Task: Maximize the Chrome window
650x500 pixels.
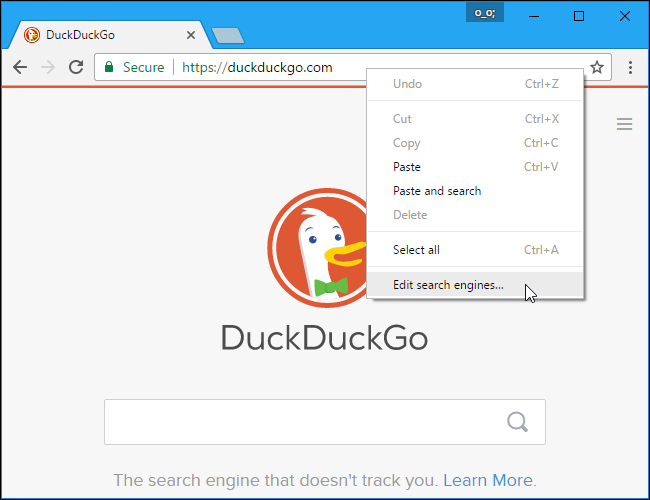Action: coord(579,16)
